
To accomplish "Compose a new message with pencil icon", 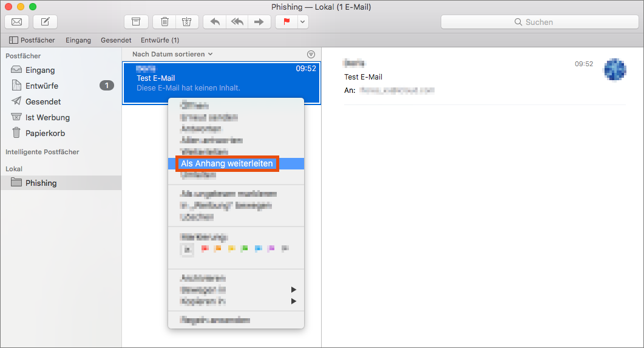I will click(x=45, y=22).
